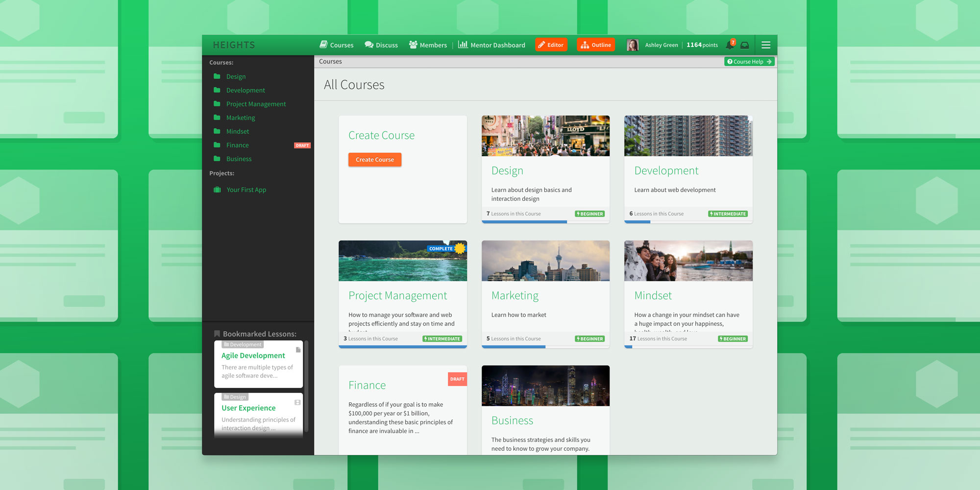This screenshot has width=980, height=490.
Task: Open the Members nav item
Action: coord(428,45)
